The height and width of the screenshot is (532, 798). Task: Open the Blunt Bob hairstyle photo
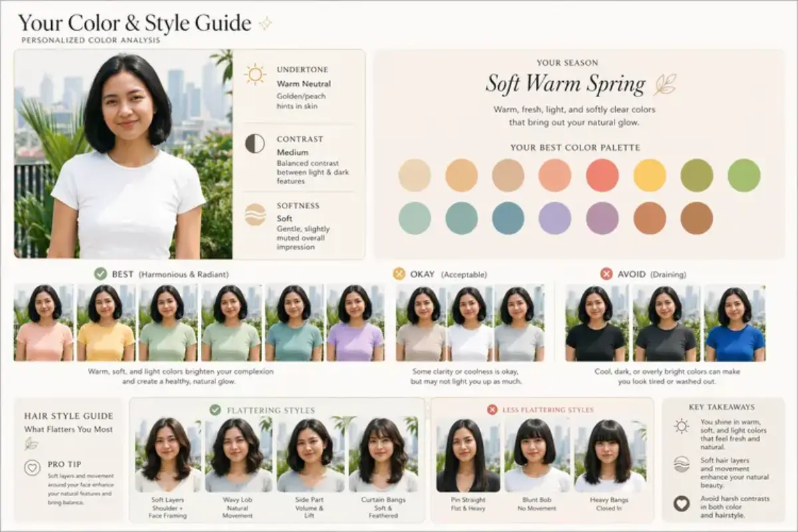point(537,454)
